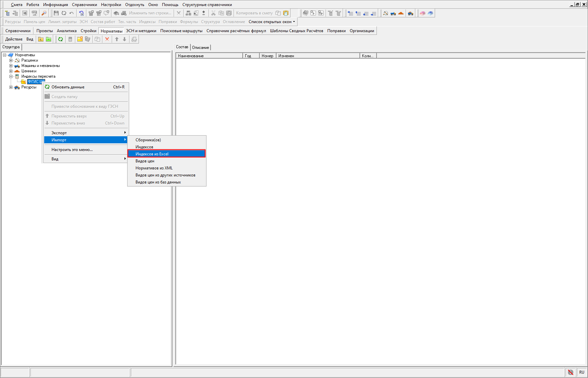Click the calculator icon in Нормативы toolbar
The width and height of the screenshot is (588, 378).
[70, 39]
